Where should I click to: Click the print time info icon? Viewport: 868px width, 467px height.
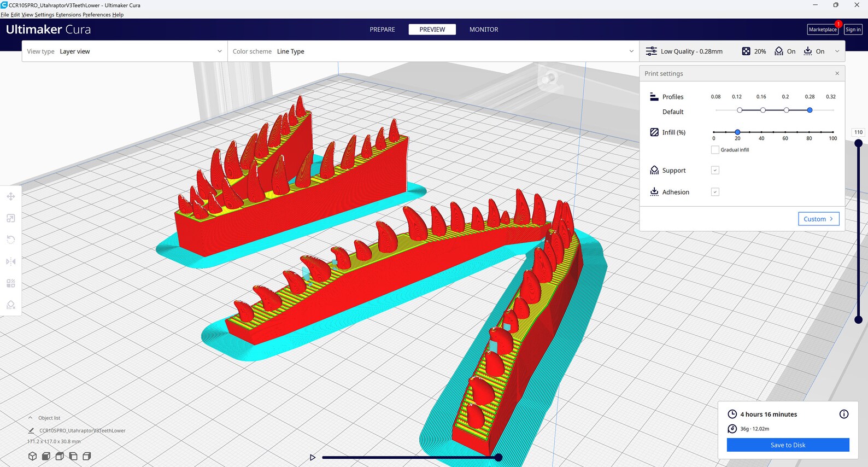click(844, 414)
